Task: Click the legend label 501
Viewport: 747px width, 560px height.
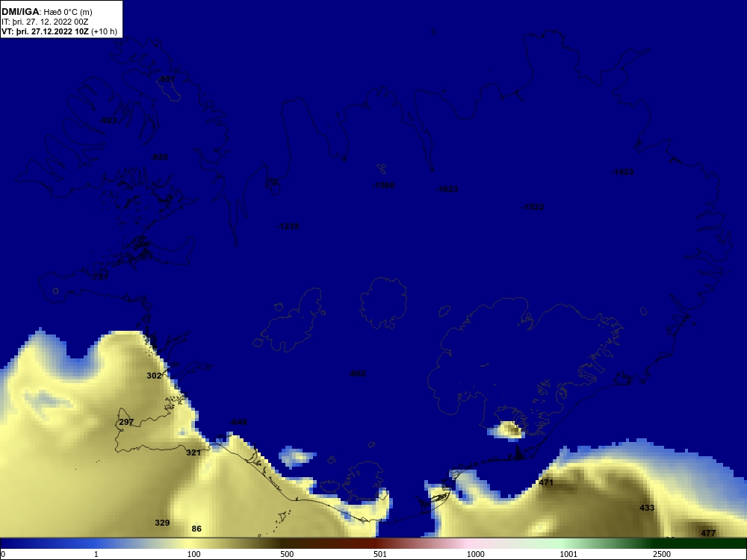Action: tap(380, 554)
